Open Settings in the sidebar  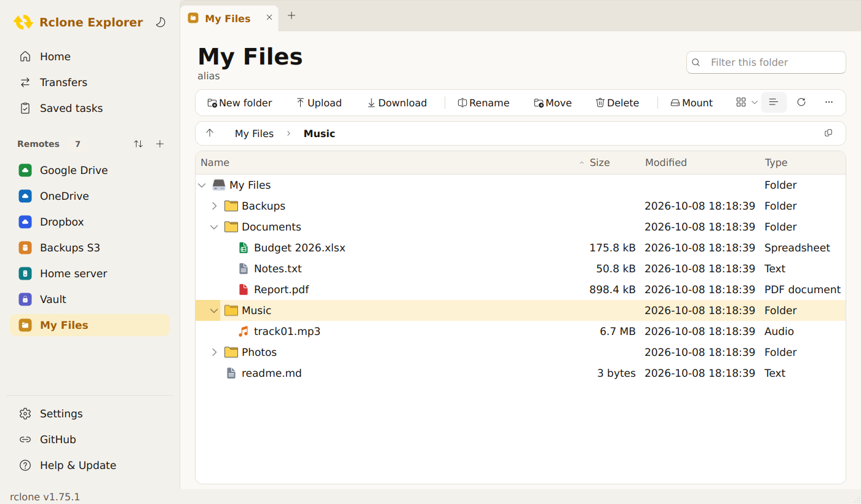coord(90,414)
